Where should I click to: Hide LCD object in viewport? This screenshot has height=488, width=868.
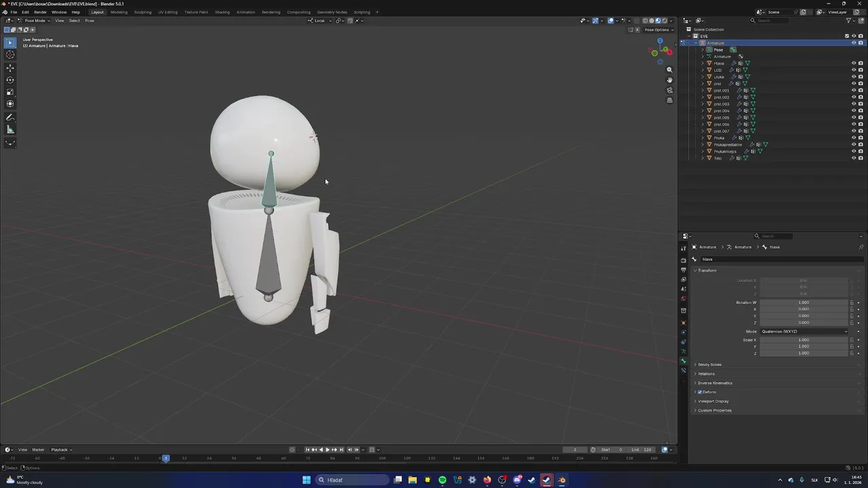[854, 70]
